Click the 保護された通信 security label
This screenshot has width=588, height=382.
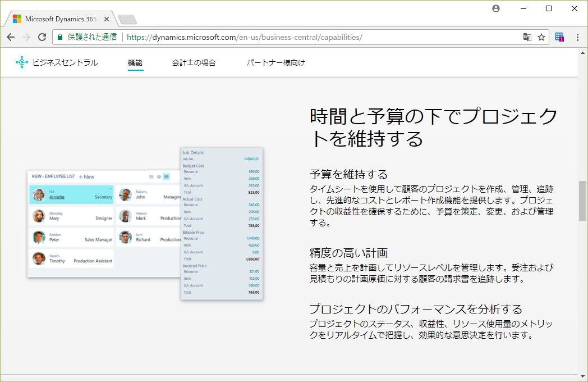[x=92, y=37]
